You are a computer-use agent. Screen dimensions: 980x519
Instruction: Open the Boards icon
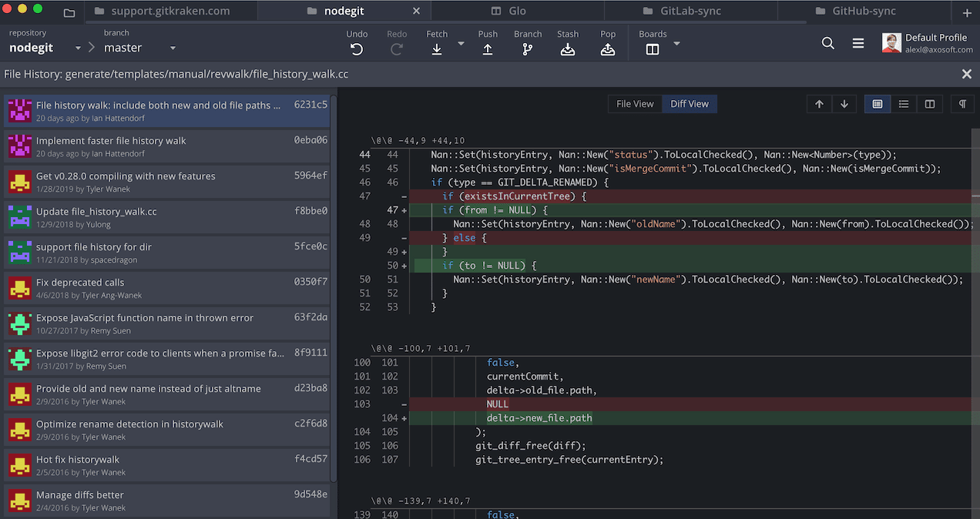[x=653, y=49]
